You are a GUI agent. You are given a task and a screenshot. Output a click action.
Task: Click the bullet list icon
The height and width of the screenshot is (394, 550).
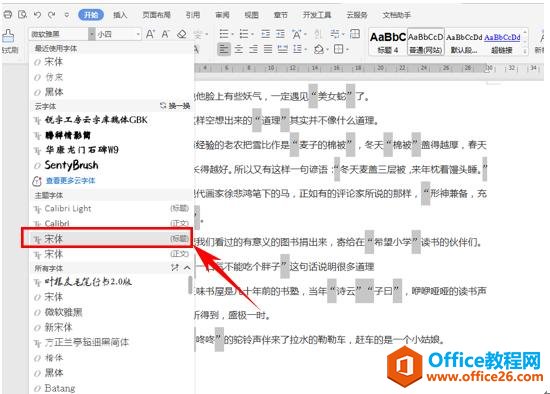point(224,34)
